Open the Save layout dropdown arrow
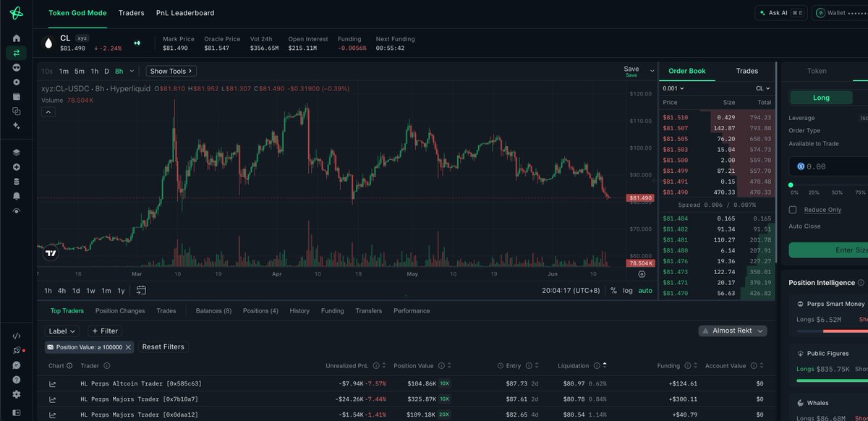 652,71
